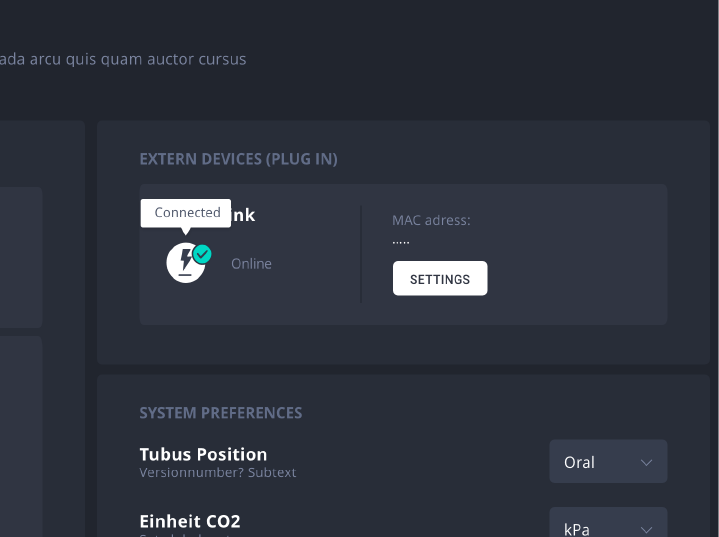The height and width of the screenshot is (537, 719).
Task: Click the Tubus Position label
Action: pos(203,454)
